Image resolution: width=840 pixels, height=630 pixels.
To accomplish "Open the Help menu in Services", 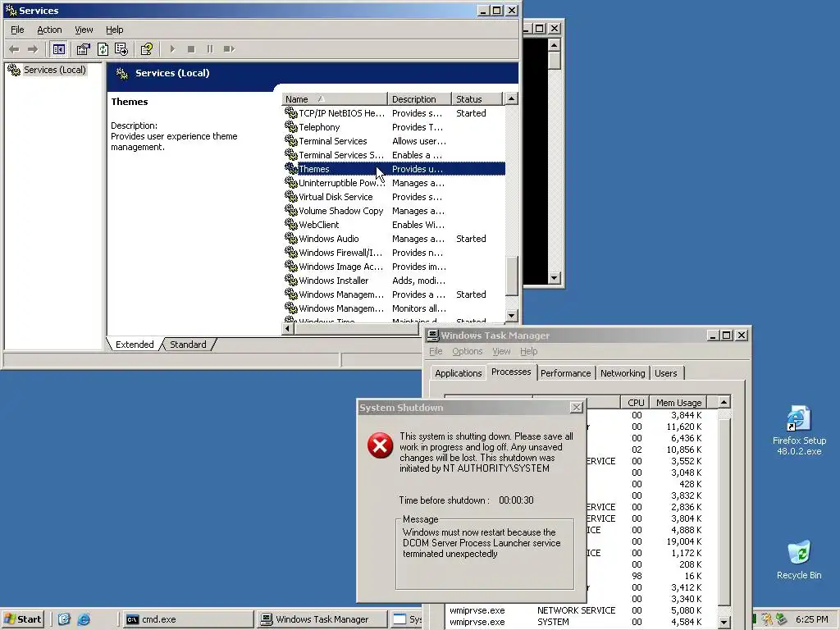I will (x=114, y=30).
